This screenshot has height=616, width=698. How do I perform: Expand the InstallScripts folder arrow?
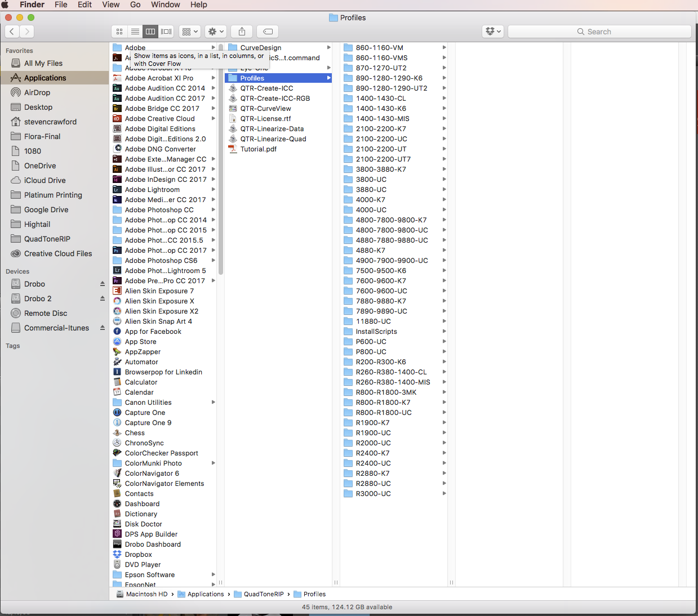click(x=444, y=331)
